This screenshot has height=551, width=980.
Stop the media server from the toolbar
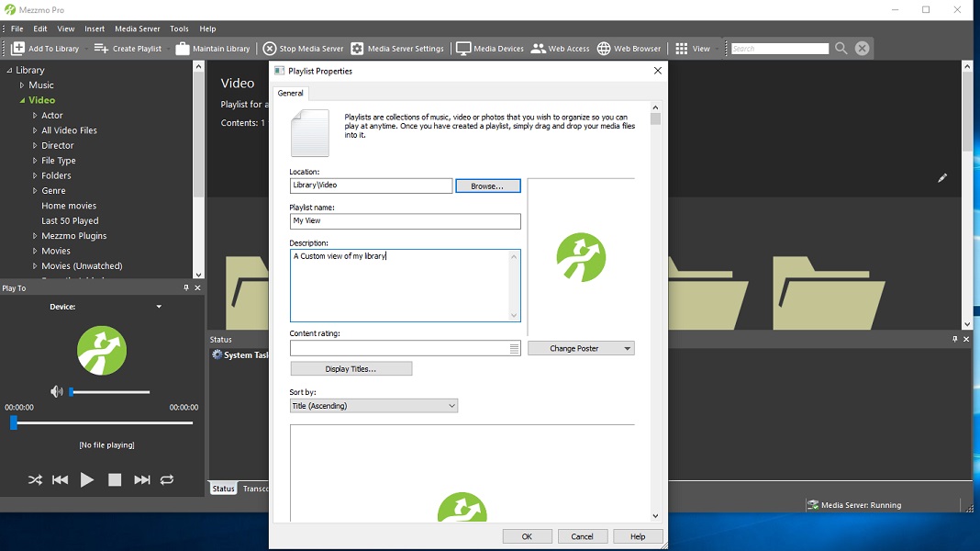[x=303, y=48]
